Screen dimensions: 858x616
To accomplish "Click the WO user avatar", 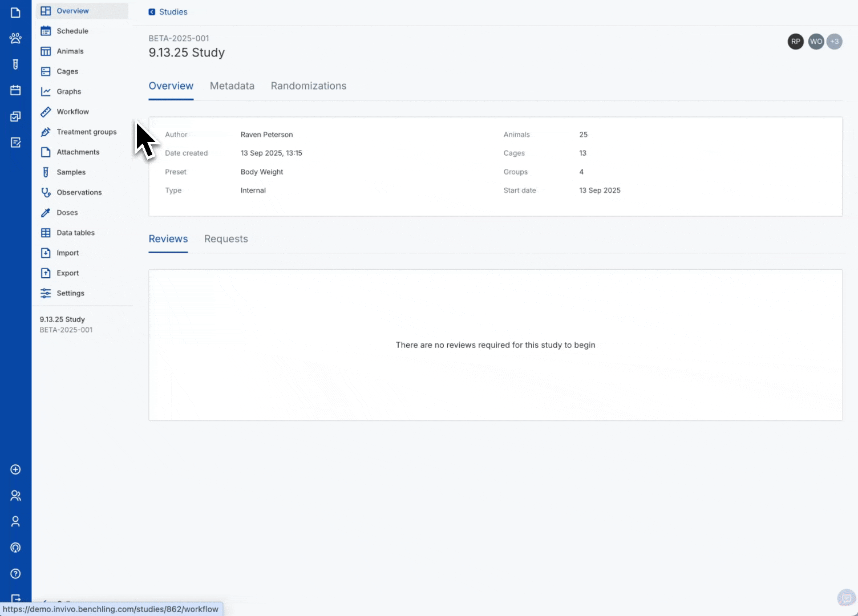I will click(816, 42).
